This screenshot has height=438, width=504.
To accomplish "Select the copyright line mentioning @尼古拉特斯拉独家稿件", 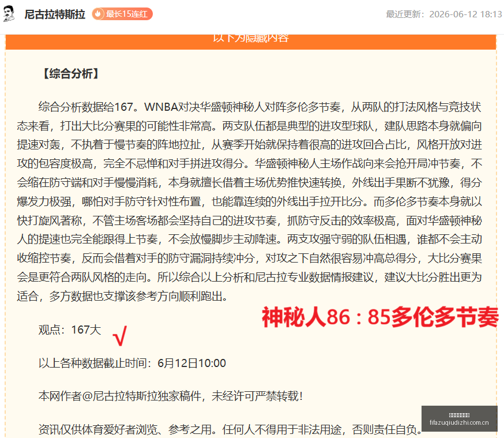I will (171, 396).
